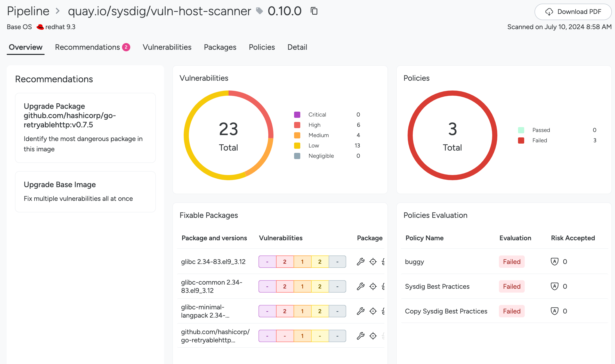
Task: Click the red Failed legend swatch
Action: coord(521,140)
